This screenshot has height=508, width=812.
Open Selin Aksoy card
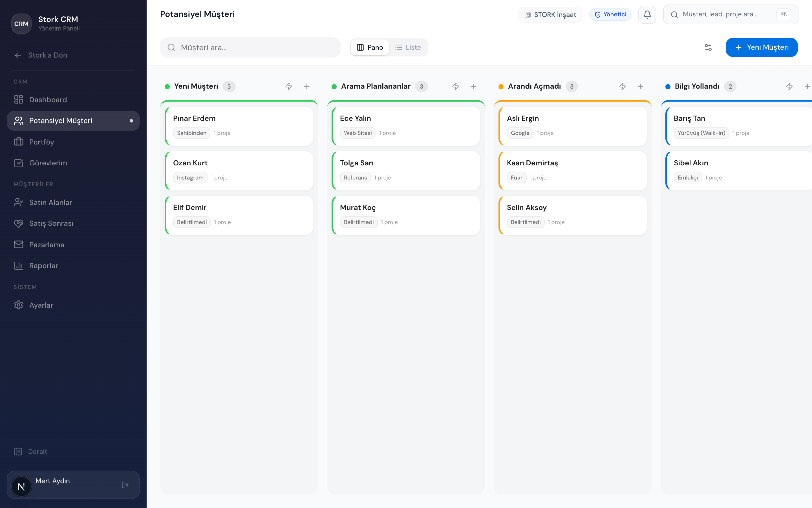(x=573, y=215)
